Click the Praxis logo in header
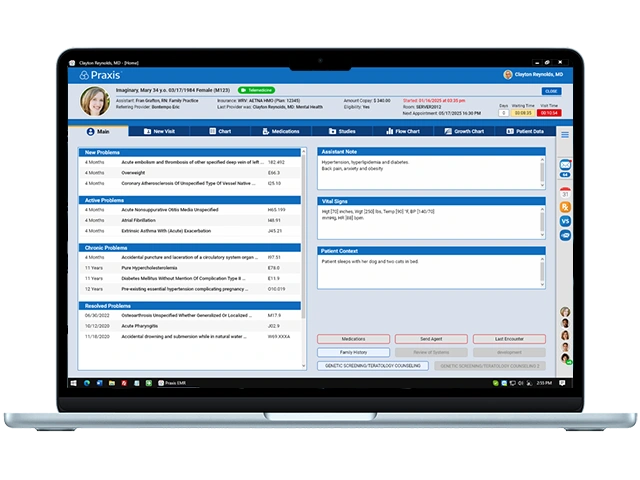 pos(98,75)
